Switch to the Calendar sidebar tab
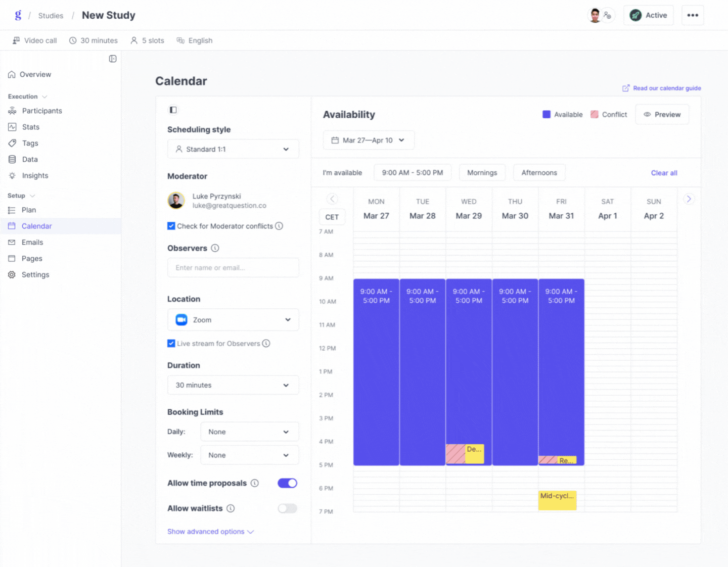 click(36, 226)
